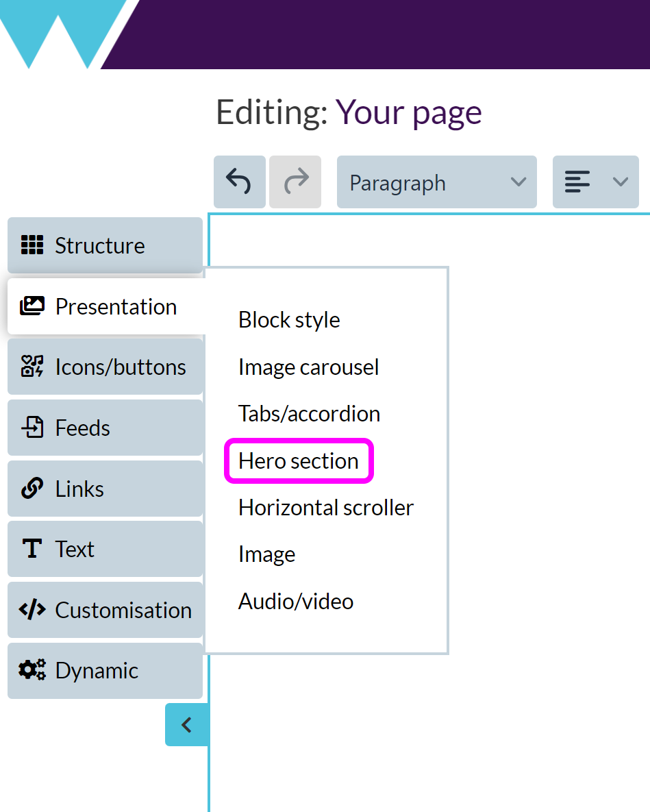Insert a Hero section
This screenshot has width=650, height=812.
tap(299, 461)
